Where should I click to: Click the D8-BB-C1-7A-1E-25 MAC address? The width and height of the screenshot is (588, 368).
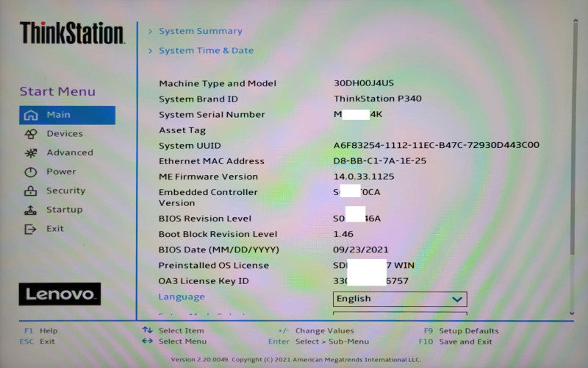tap(380, 160)
